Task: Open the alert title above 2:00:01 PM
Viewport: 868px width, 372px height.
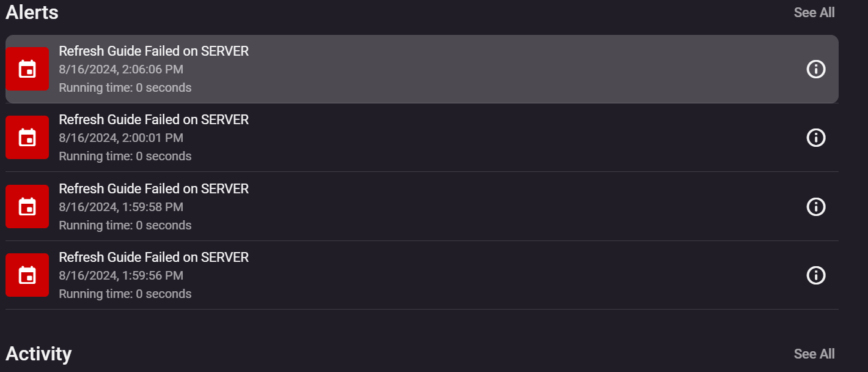Action: point(153,119)
